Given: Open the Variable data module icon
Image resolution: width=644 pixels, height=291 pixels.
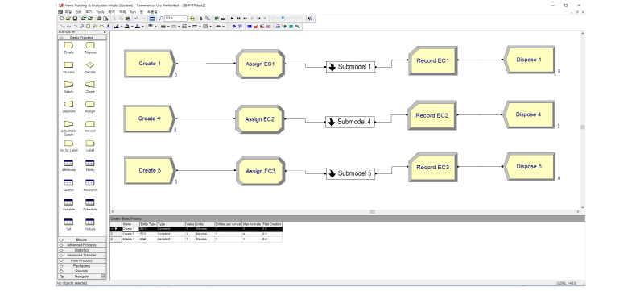Looking at the screenshot, I should (68, 202).
